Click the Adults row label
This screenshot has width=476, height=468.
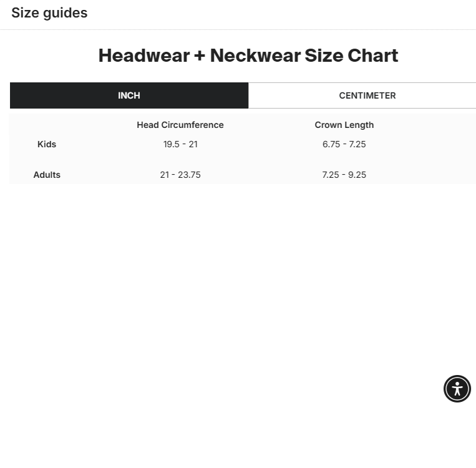pos(47,175)
